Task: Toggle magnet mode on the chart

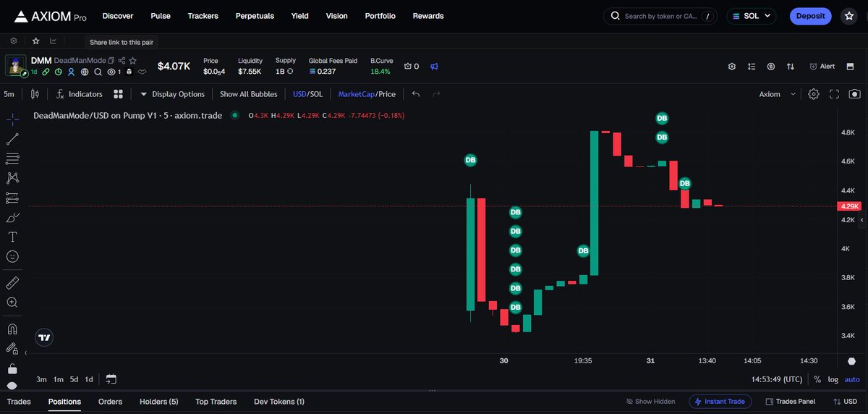Action: (x=12, y=329)
